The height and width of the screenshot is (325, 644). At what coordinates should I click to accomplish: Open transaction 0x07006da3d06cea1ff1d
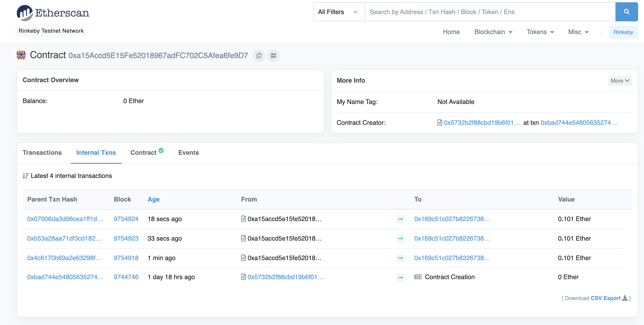pyautogui.click(x=65, y=219)
